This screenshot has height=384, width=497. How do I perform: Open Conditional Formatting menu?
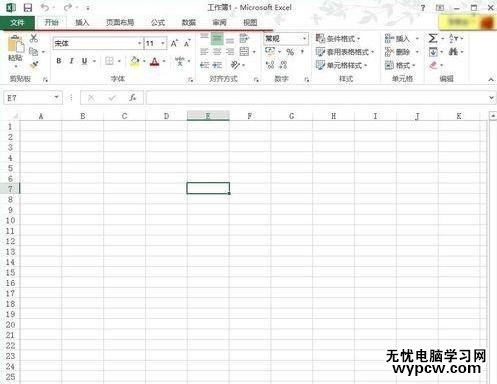coord(338,38)
